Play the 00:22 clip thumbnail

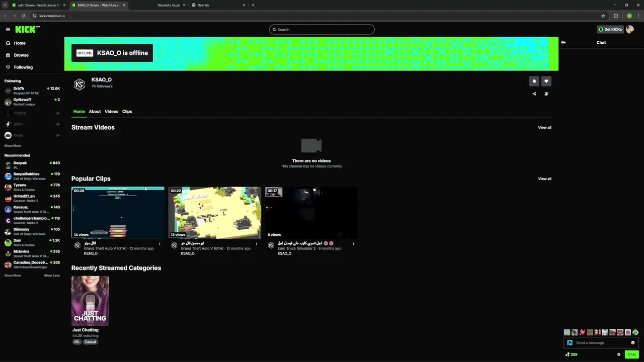(215, 213)
